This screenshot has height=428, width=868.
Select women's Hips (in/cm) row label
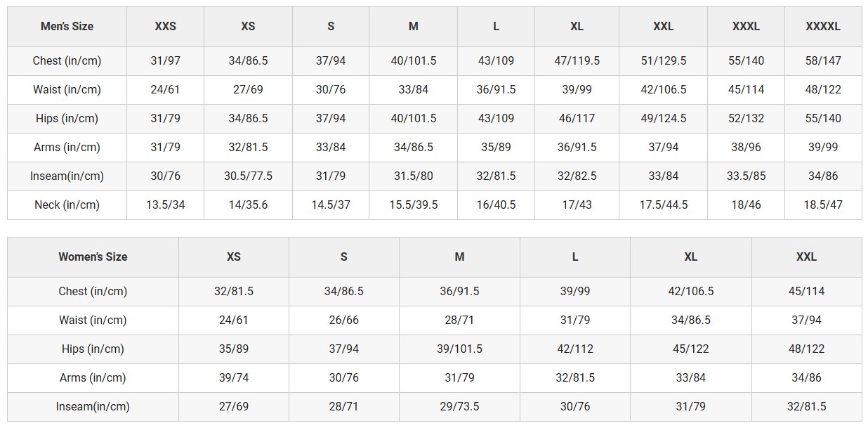93,349
